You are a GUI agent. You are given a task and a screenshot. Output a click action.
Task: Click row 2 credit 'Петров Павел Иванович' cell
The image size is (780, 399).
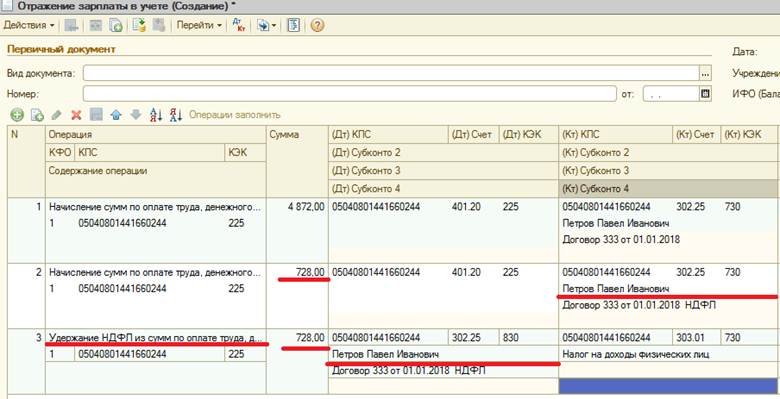(x=668, y=289)
